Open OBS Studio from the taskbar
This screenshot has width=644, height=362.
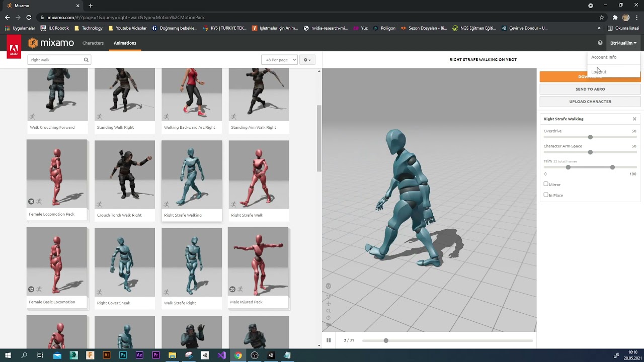pos(255,355)
